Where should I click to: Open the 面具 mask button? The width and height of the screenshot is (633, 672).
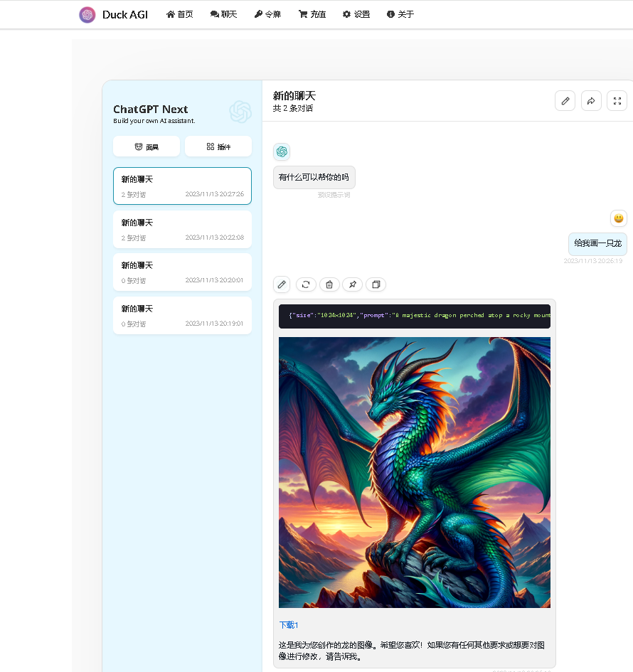coord(147,146)
